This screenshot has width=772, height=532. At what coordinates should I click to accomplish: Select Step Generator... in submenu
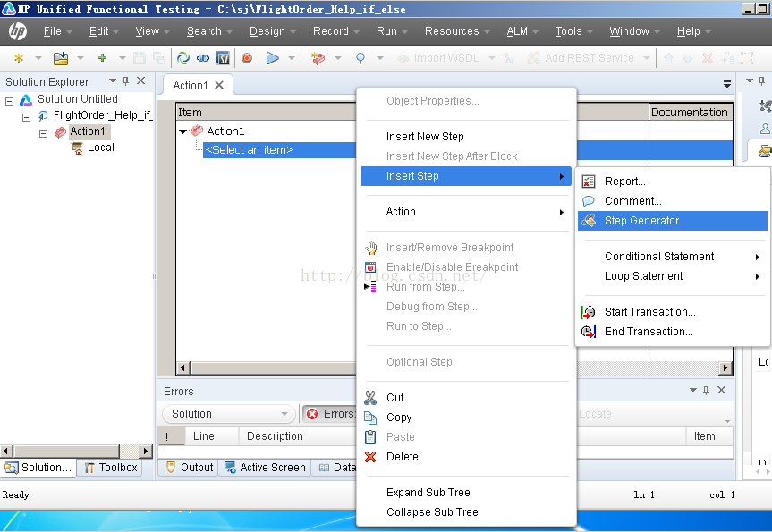point(672,221)
